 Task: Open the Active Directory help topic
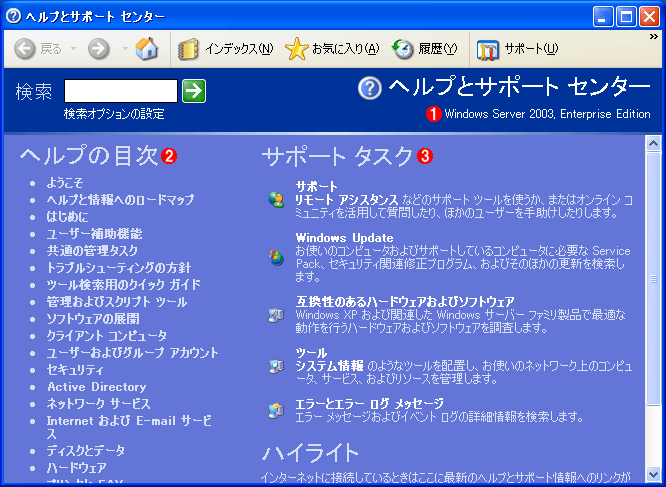97,387
